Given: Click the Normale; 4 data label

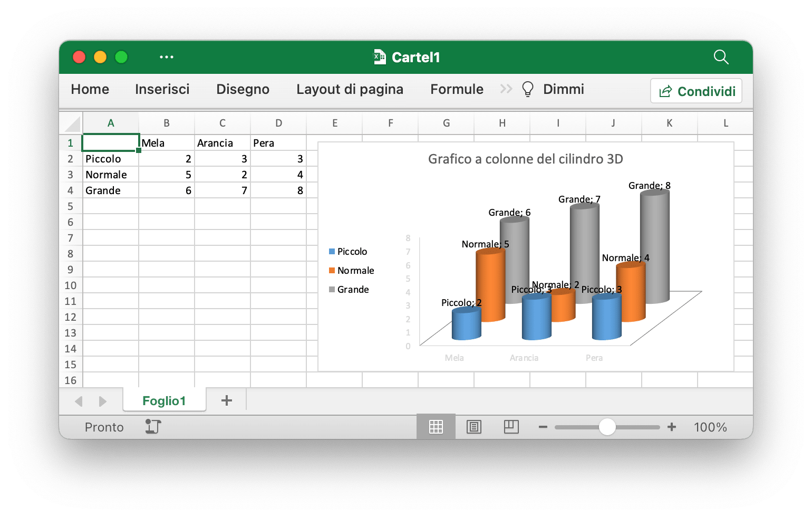Looking at the screenshot, I should click(626, 257).
